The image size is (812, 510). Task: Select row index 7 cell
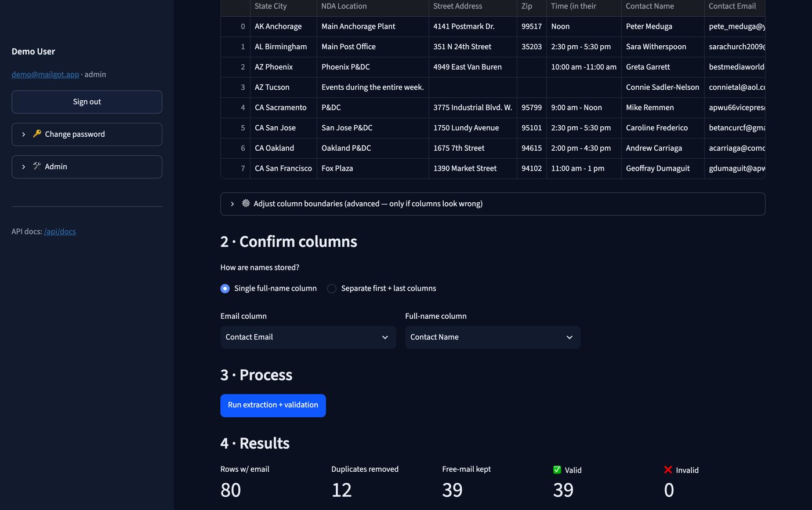(235, 169)
